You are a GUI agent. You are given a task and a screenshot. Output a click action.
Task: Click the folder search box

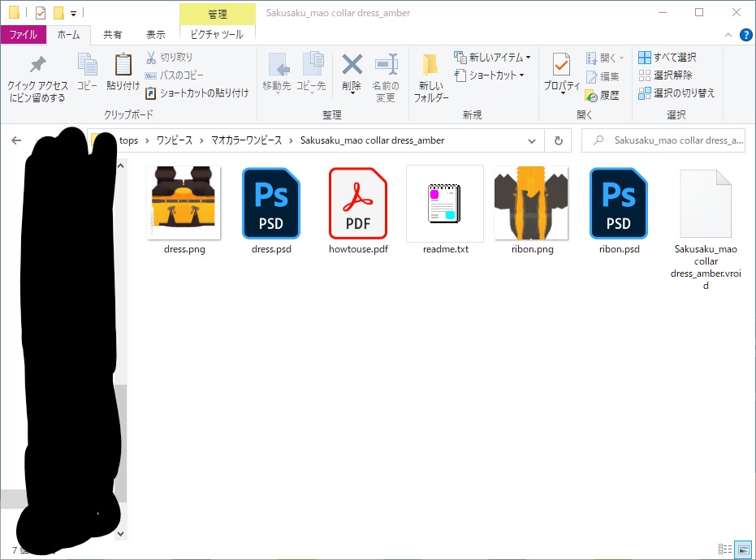coord(663,140)
